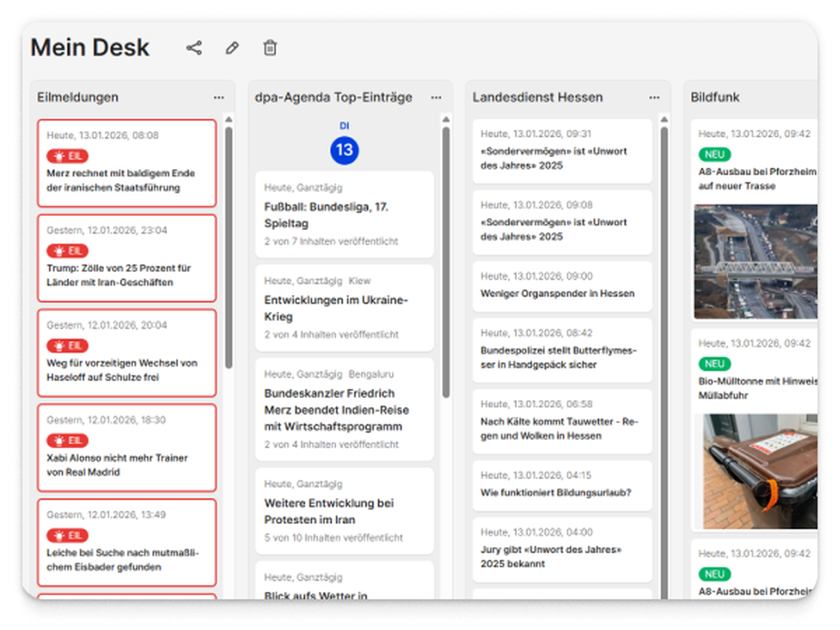Open the Eilmeldungen column three-dot menu
Viewport: 840px width, 630px height.
[x=219, y=98]
